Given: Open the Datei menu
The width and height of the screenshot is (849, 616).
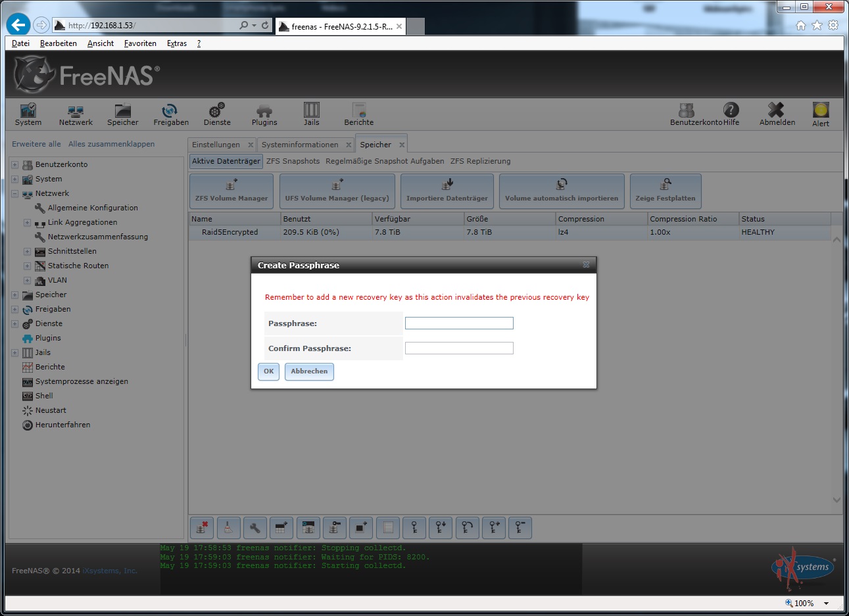Looking at the screenshot, I should [x=20, y=43].
